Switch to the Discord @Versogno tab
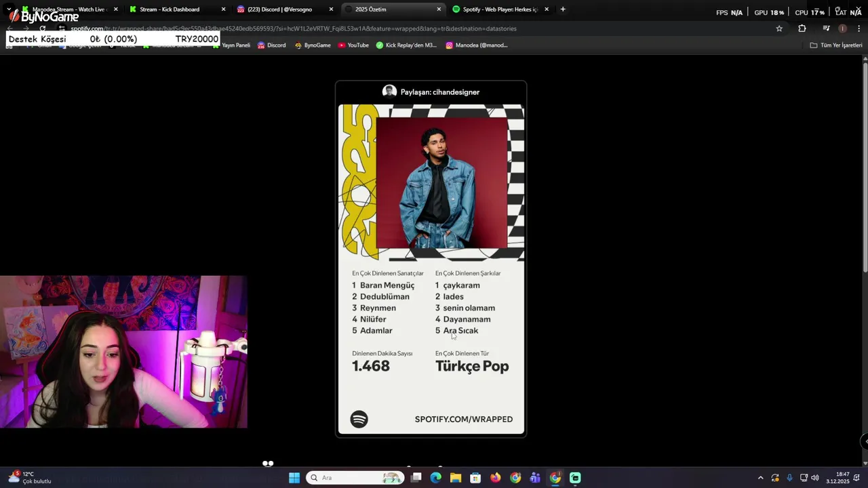Screen dimensions: 868x488 click(x=283, y=9)
